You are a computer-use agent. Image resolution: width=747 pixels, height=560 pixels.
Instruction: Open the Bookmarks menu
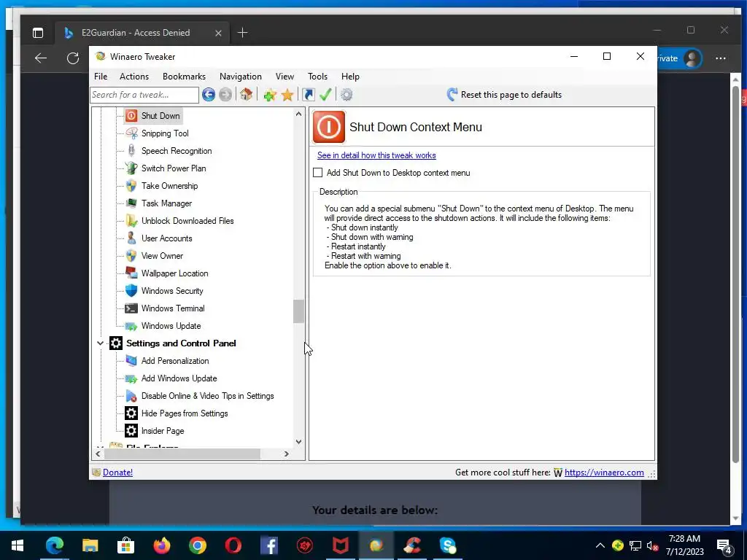[x=184, y=76]
